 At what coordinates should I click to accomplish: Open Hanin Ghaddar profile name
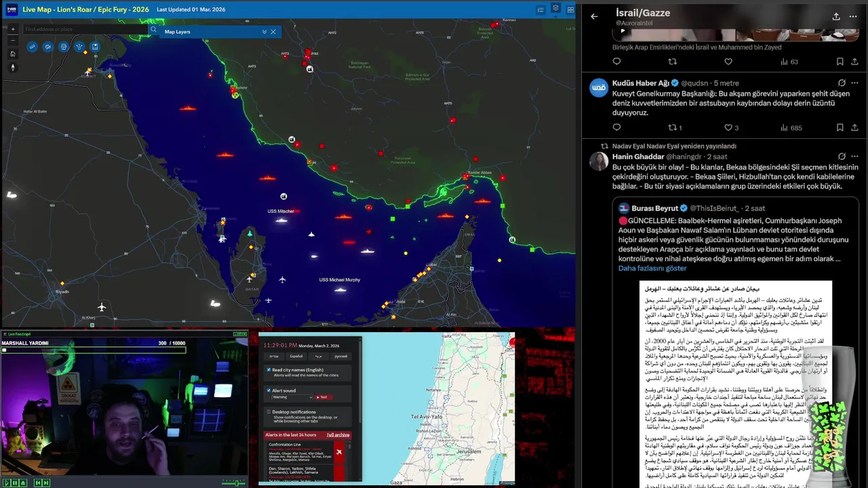[x=638, y=157]
